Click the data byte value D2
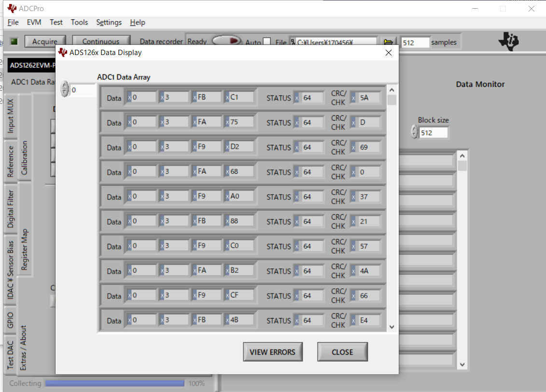The image size is (546, 392). click(x=241, y=147)
